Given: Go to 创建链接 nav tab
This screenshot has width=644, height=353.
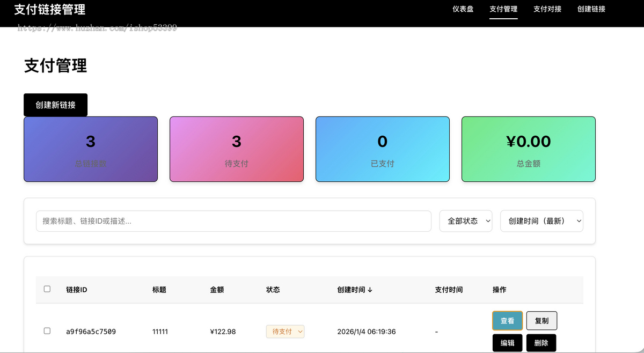Looking at the screenshot, I should pos(591,9).
